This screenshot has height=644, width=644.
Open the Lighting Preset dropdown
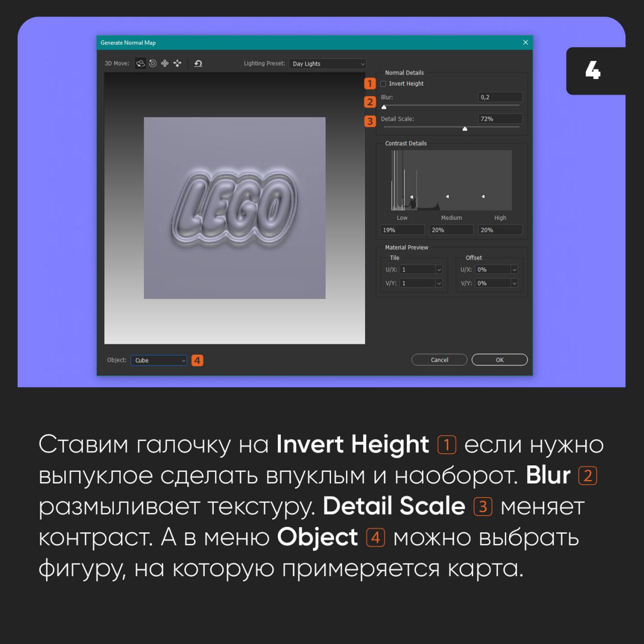point(328,64)
